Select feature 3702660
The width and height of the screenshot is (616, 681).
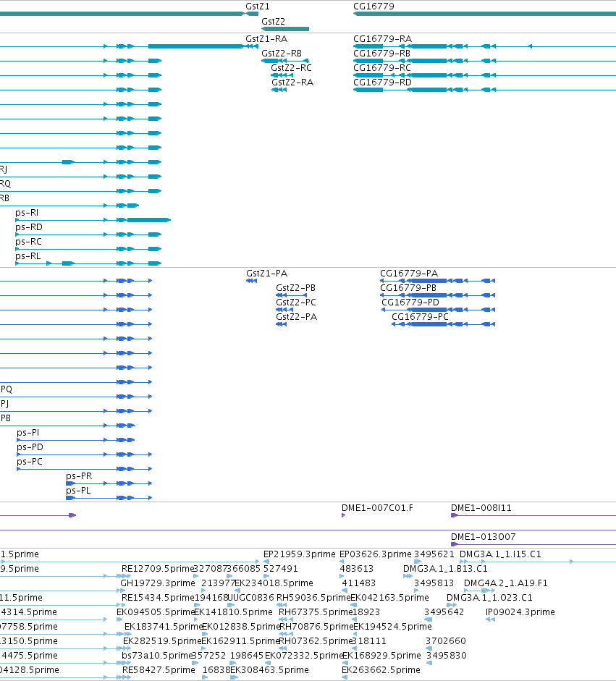click(x=446, y=641)
